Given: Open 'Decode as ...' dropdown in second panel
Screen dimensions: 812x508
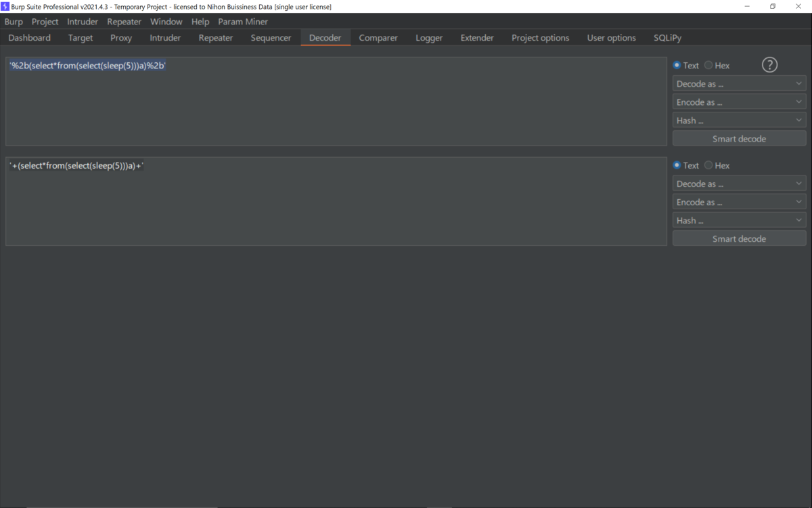Looking at the screenshot, I should (739, 184).
